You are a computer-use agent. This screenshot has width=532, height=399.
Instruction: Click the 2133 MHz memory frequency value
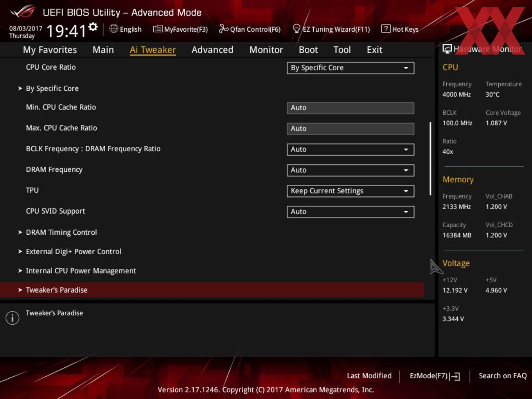point(457,207)
